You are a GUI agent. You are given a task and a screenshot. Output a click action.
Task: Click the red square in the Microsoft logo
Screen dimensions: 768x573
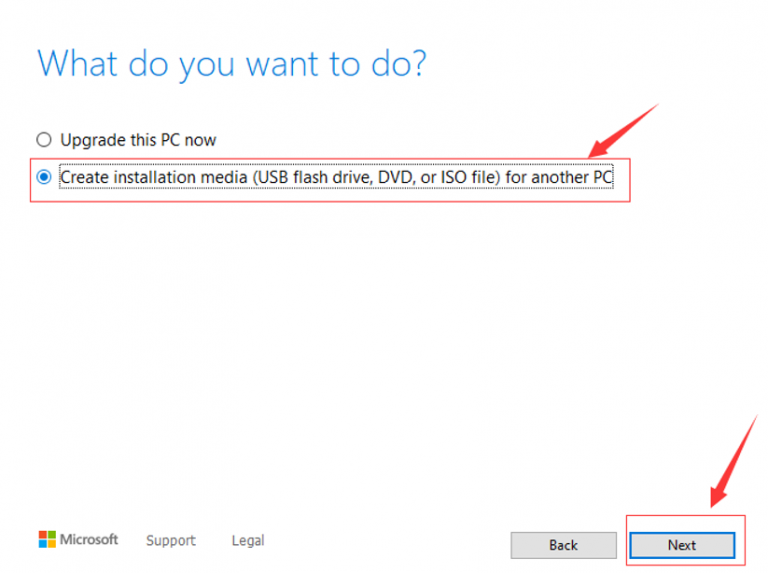tap(43, 535)
